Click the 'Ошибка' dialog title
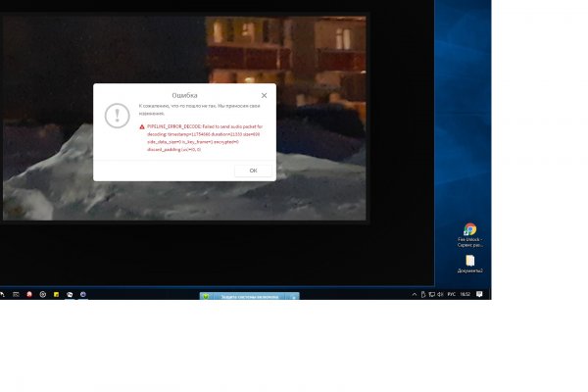588x392 pixels. (x=184, y=95)
